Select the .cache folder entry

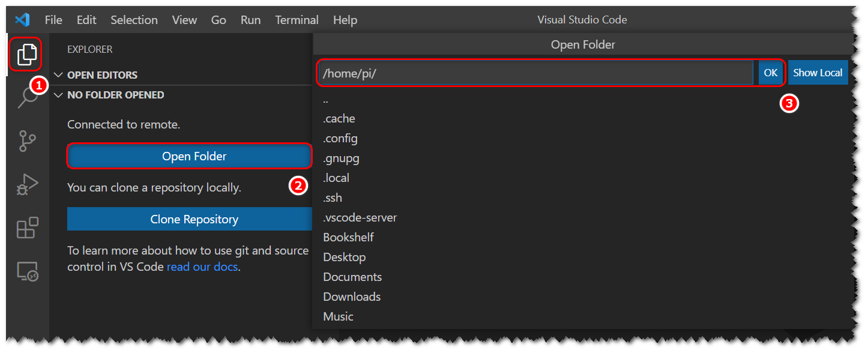click(582, 119)
